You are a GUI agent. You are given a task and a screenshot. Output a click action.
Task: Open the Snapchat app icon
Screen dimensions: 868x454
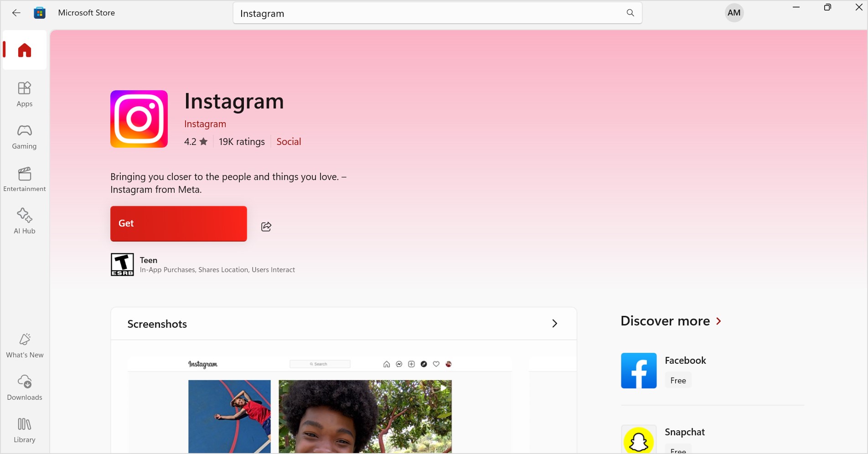point(639,439)
